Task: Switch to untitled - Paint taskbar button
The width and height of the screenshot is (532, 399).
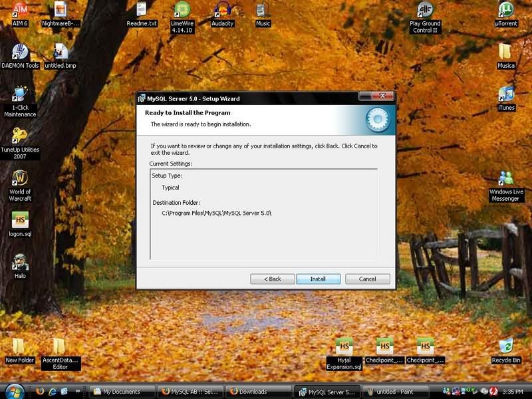Action: pos(395,392)
